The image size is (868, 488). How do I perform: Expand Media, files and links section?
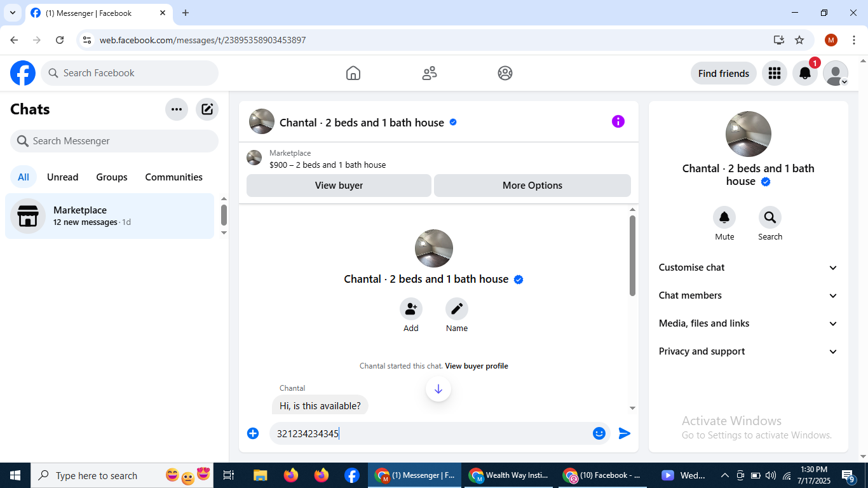pos(749,323)
